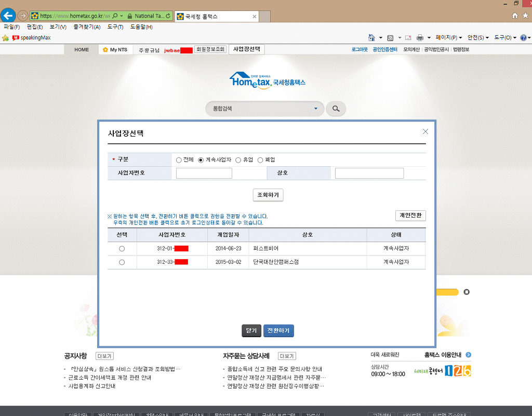Viewport: 532px width, 416px height.
Task: Click the 닫기 button
Action: click(x=251, y=330)
